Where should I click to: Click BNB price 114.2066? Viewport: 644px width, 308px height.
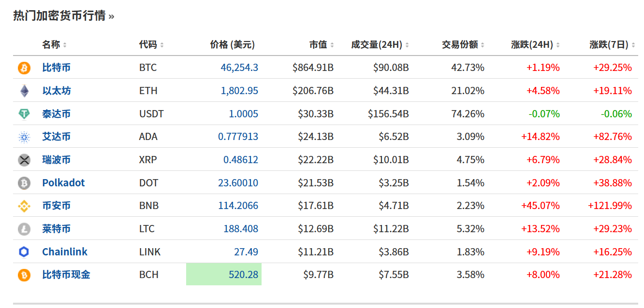click(x=238, y=206)
